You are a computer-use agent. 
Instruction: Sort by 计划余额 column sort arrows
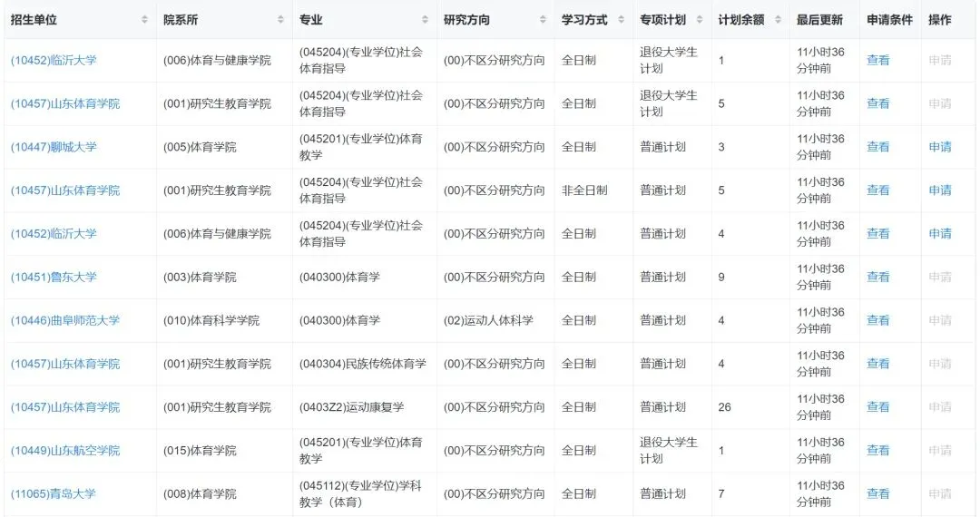pyautogui.click(x=779, y=19)
